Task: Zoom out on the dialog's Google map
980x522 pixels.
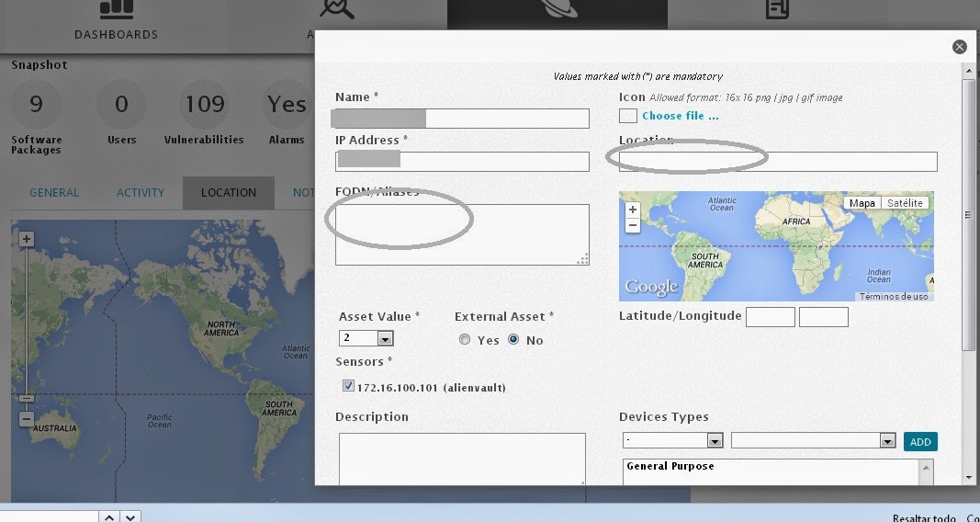Action: coord(632,225)
